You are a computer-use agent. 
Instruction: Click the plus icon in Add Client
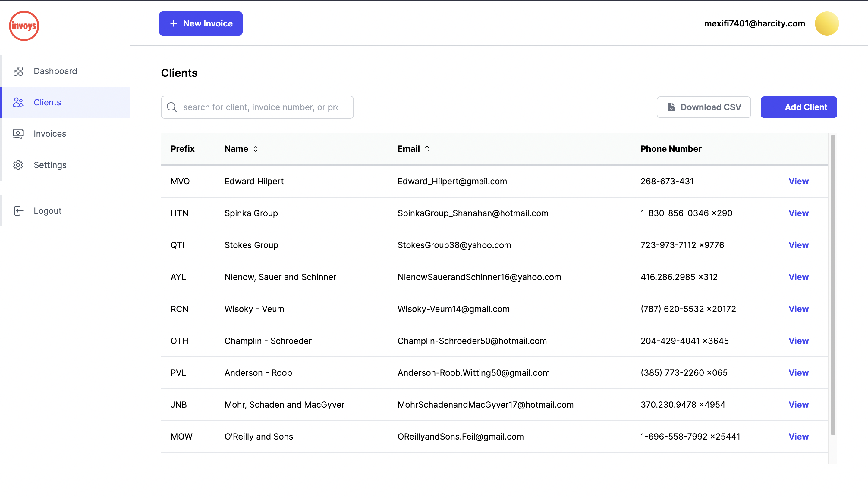[x=775, y=107]
